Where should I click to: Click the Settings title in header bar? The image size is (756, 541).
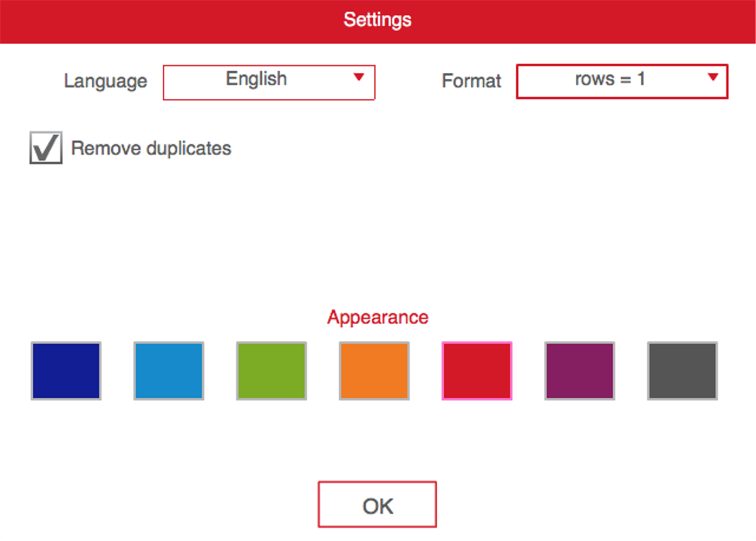tap(377, 19)
